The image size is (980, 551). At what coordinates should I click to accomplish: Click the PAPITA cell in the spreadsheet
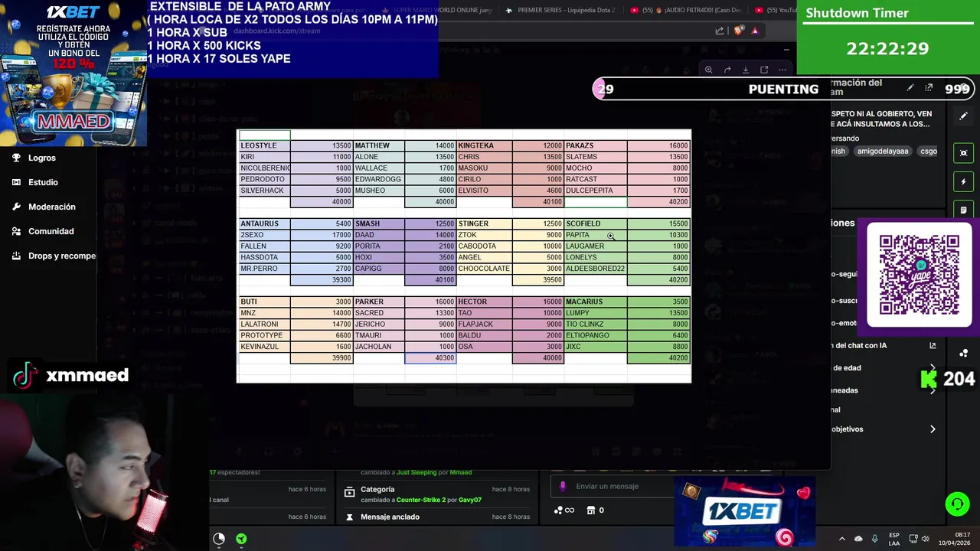click(595, 235)
